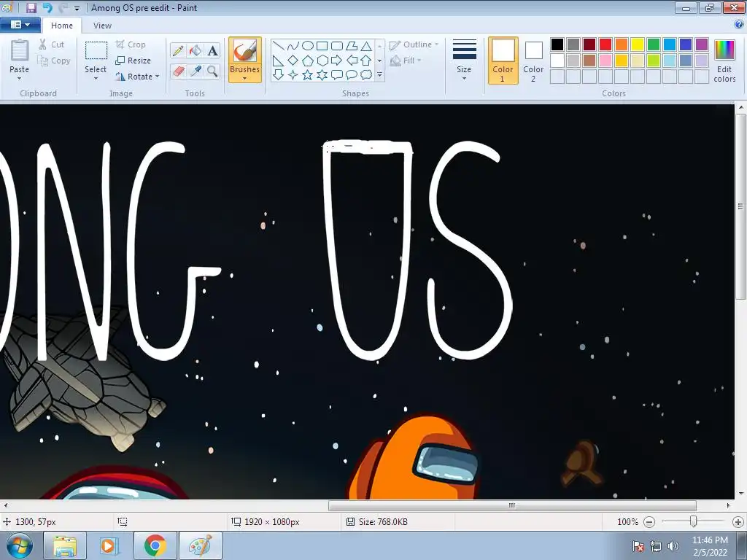747x560 pixels.
Task: Choose the Right arrow shape
Action: (337, 61)
